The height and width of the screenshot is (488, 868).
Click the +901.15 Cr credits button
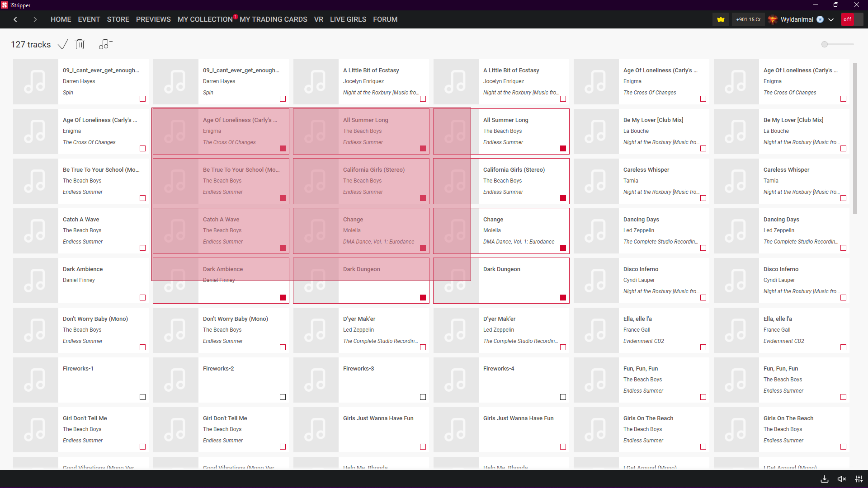coord(748,19)
